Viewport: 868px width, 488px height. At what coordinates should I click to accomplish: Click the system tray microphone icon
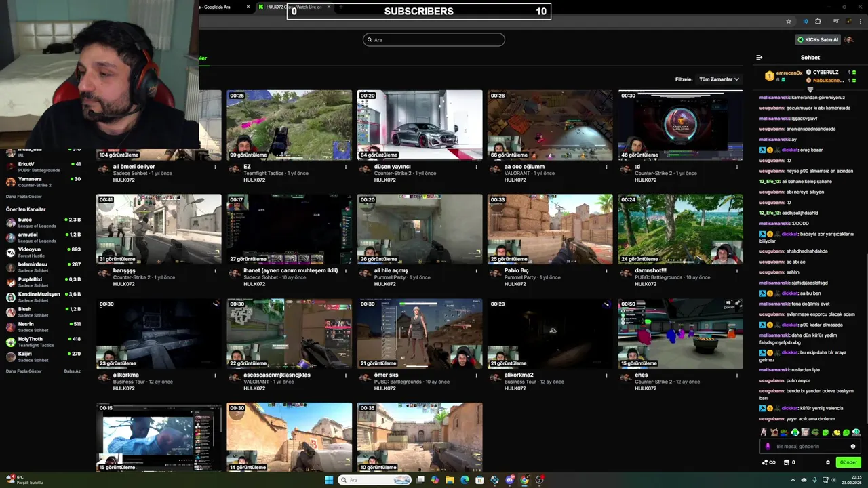pyautogui.click(x=814, y=480)
